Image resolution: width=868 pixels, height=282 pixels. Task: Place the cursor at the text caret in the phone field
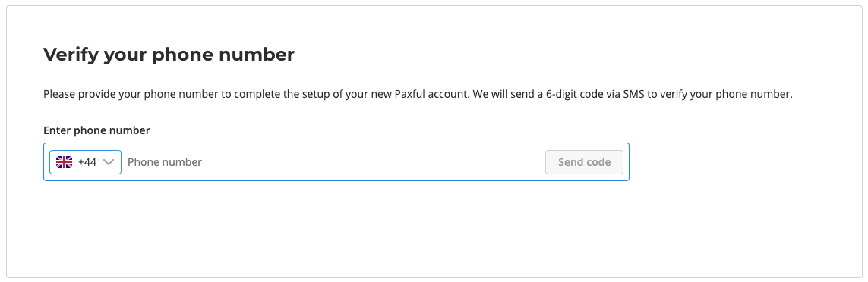point(128,162)
